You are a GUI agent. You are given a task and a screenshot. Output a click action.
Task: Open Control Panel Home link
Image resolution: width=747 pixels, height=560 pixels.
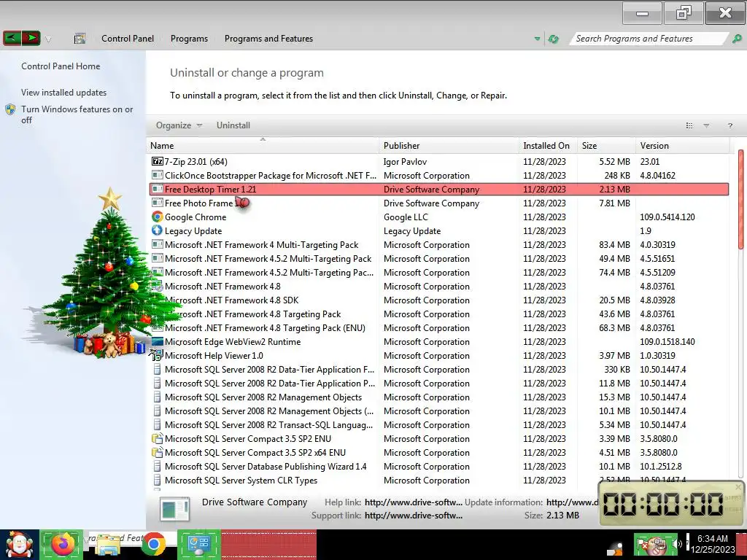tap(61, 66)
